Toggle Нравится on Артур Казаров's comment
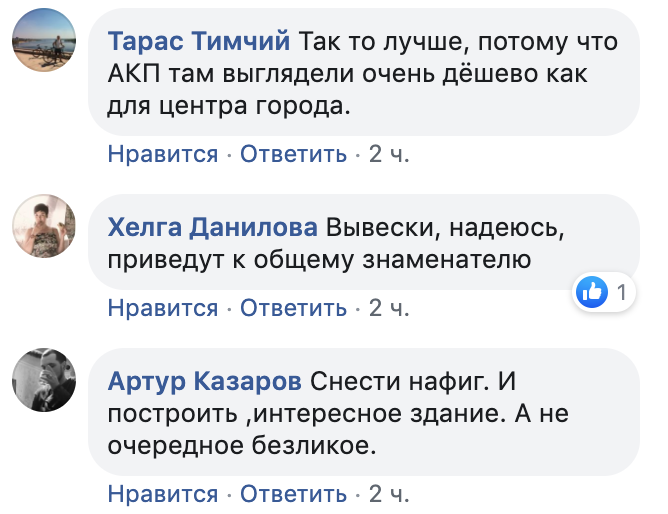Image resolution: width=668 pixels, height=514 pixels. (162, 493)
